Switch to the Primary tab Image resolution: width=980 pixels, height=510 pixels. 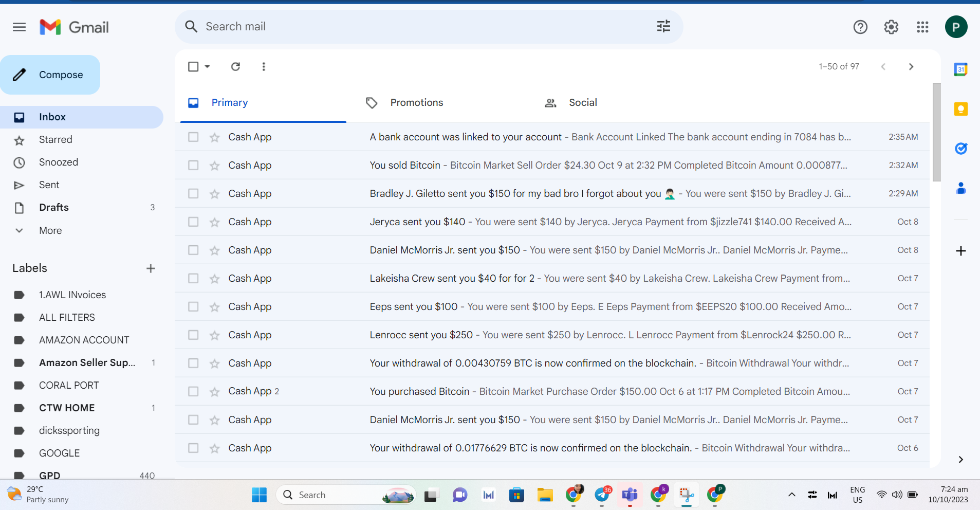click(263, 103)
